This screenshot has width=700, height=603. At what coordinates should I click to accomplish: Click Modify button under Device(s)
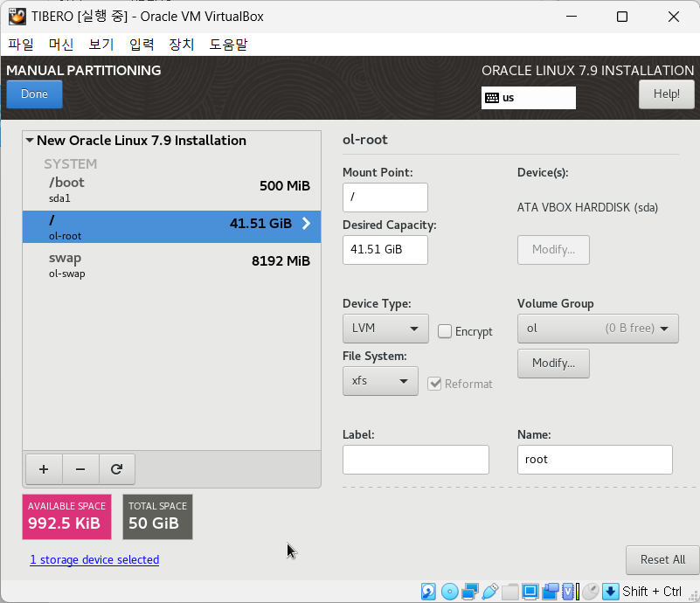click(553, 249)
